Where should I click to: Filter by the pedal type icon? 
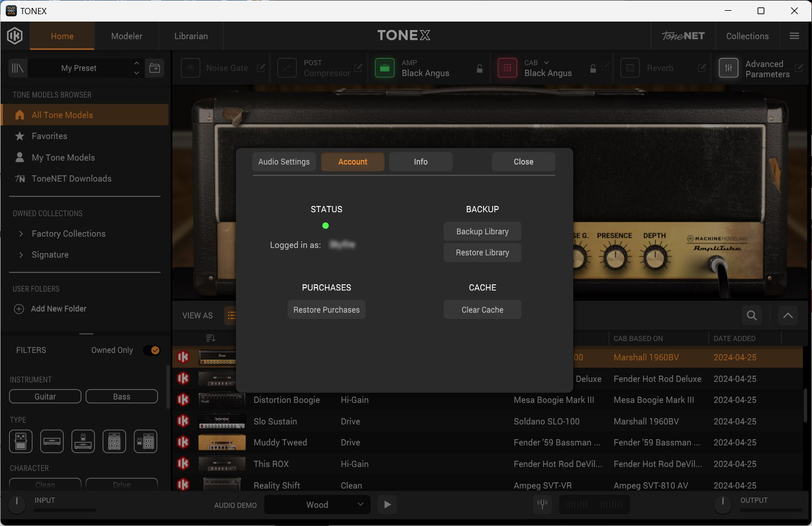pos(20,441)
